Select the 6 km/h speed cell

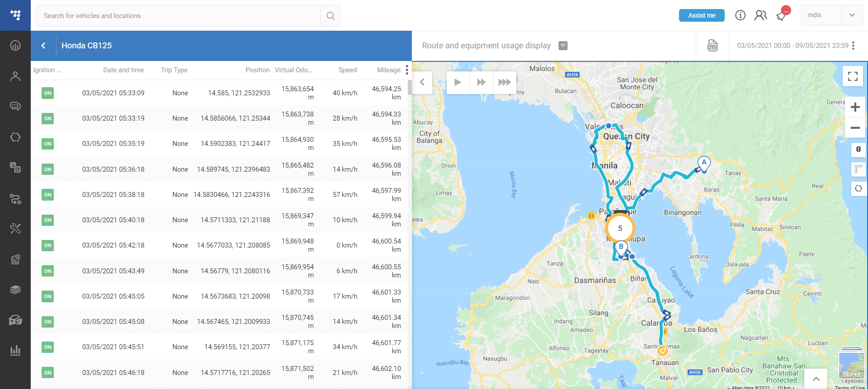(x=347, y=271)
